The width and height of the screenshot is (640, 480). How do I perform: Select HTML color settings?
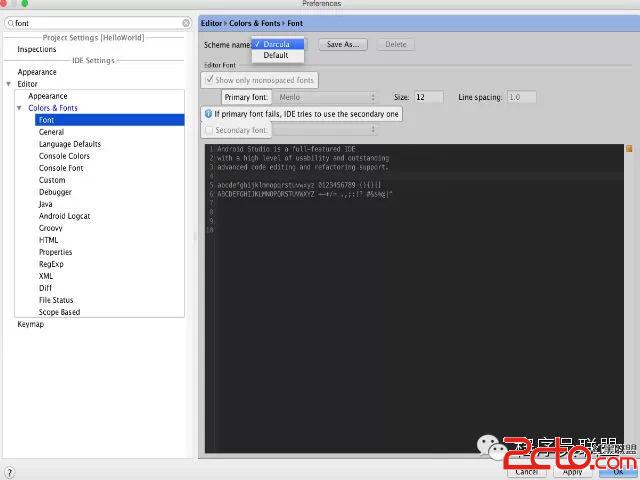(x=49, y=240)
